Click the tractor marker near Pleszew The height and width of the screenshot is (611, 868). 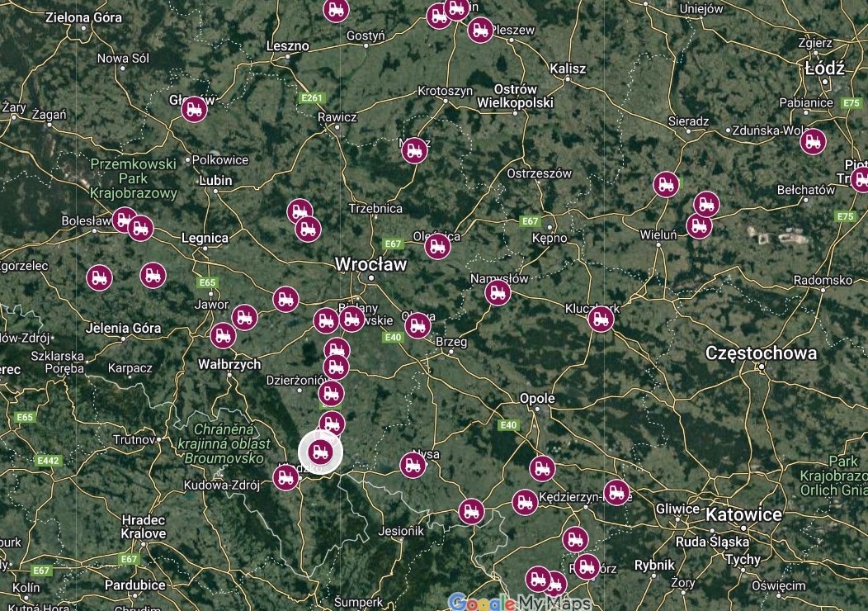point(480,30)
